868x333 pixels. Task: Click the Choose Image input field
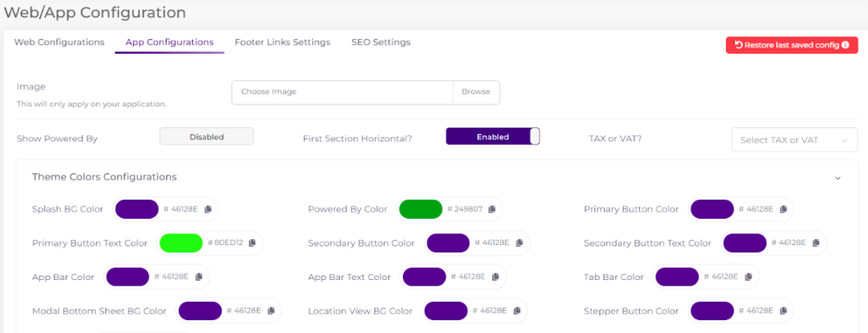click(342, 92)
